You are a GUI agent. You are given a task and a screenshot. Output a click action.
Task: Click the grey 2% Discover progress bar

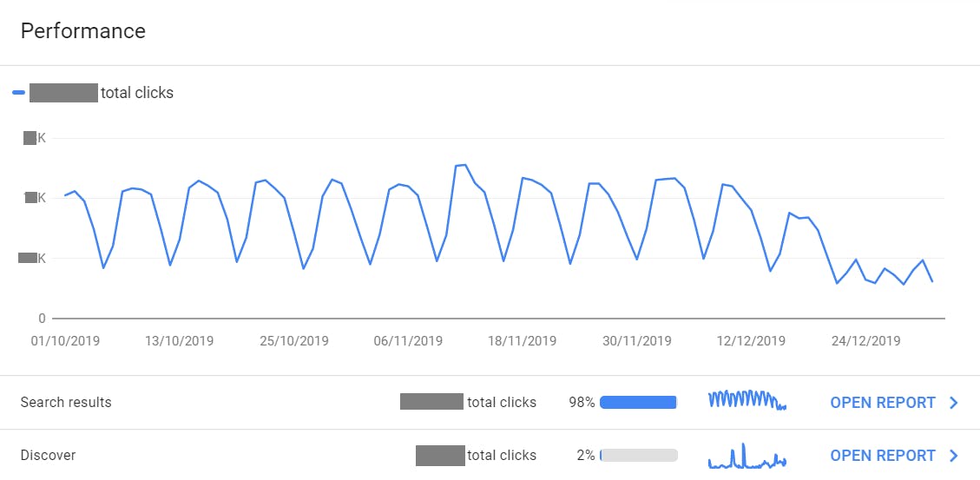(x=639, y=456)
